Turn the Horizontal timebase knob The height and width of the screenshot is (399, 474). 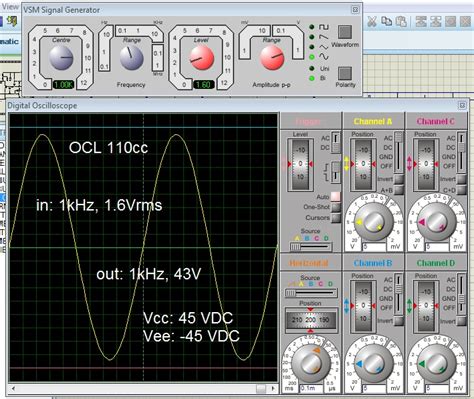[x=310, y=364]
